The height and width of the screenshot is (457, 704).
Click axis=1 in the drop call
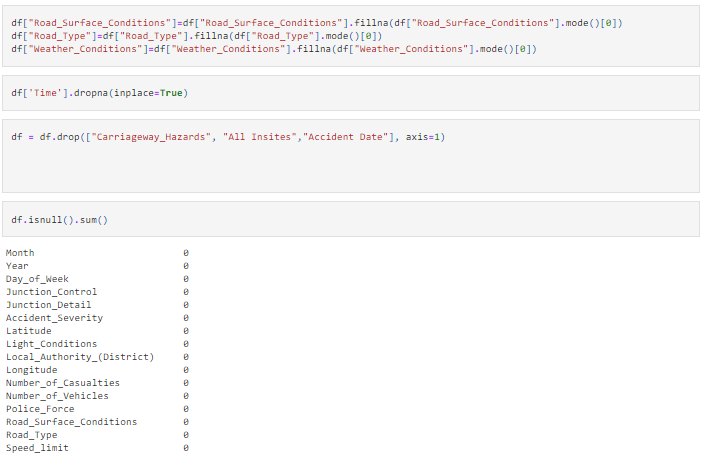point(422,137)
